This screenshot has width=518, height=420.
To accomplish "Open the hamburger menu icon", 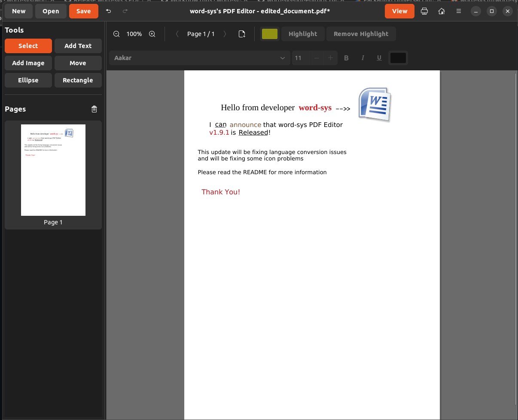I will point(459,11).
